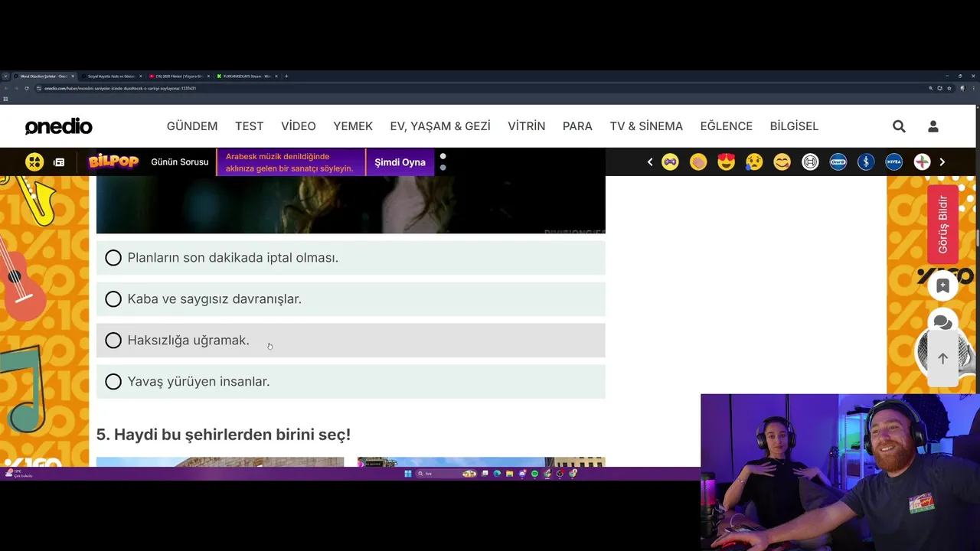
Task: Open the weather widget in taskbar
Action: click(x=18, y=474)
